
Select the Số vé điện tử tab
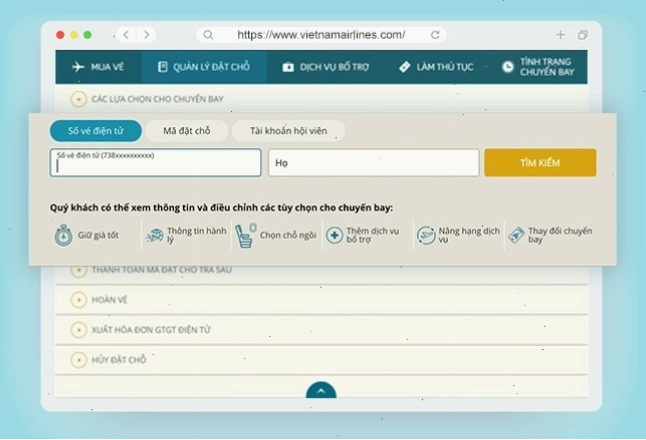pyautogui.click(x=96, y=131)
